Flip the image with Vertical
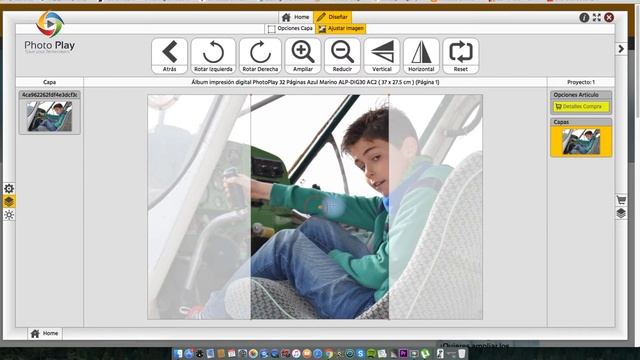640x360 pixels. pyautogui.click(x=382, y=56)
